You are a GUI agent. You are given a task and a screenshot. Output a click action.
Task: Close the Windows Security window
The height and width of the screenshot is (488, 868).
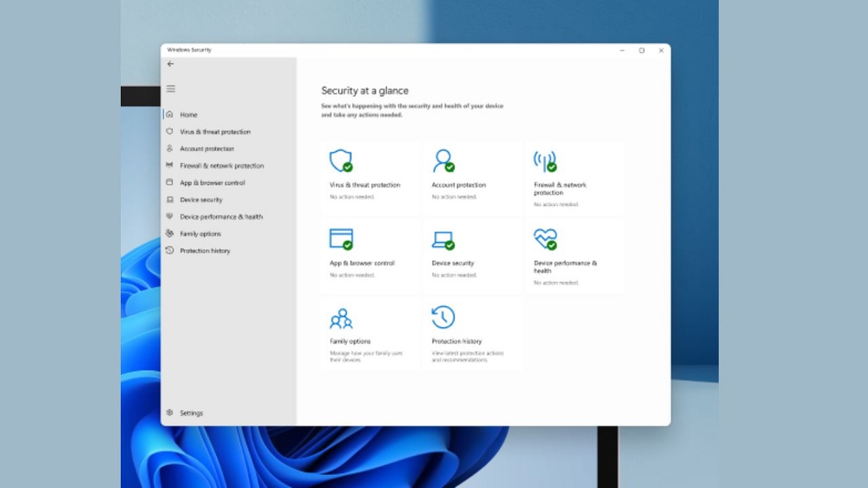point(661,51)
